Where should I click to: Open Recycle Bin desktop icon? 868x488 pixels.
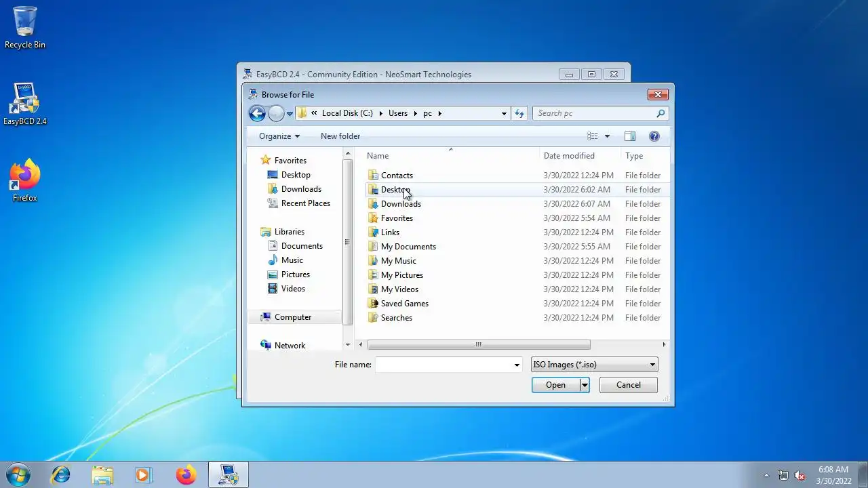[x=25, y=28]
